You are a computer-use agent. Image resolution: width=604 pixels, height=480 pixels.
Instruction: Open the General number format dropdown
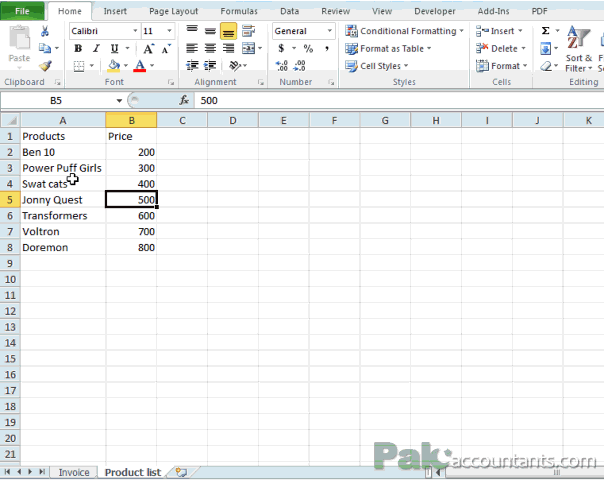[x=330, y=31]
